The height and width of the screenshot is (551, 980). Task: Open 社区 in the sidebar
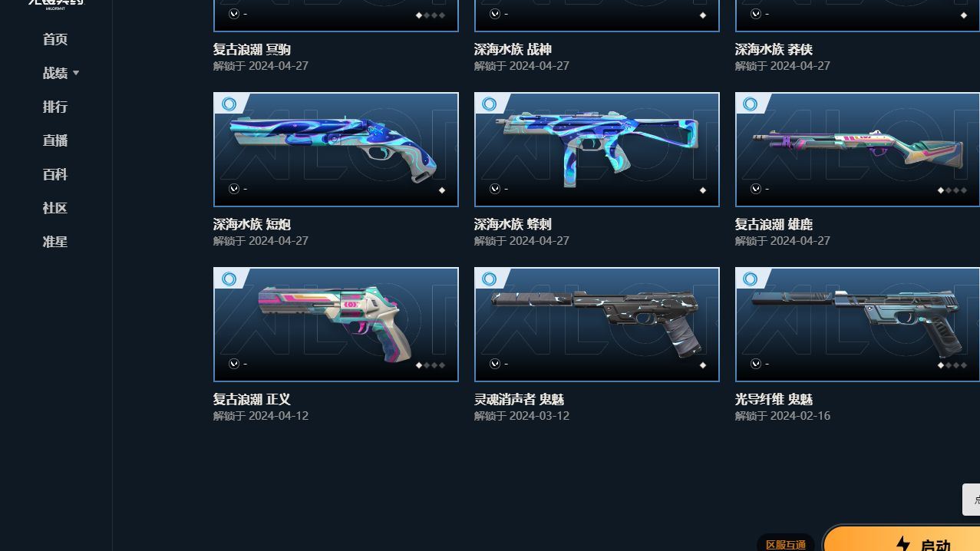point(55,208)
